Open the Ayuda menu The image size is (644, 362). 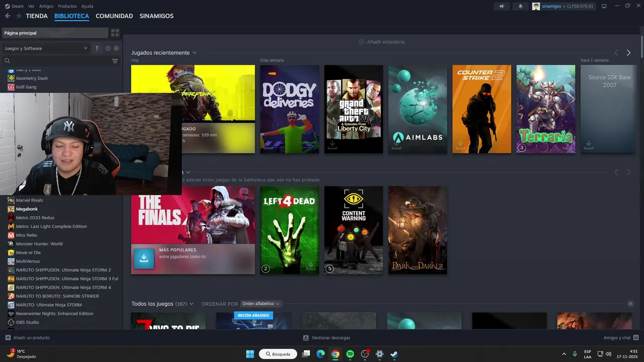coord(87,6)
